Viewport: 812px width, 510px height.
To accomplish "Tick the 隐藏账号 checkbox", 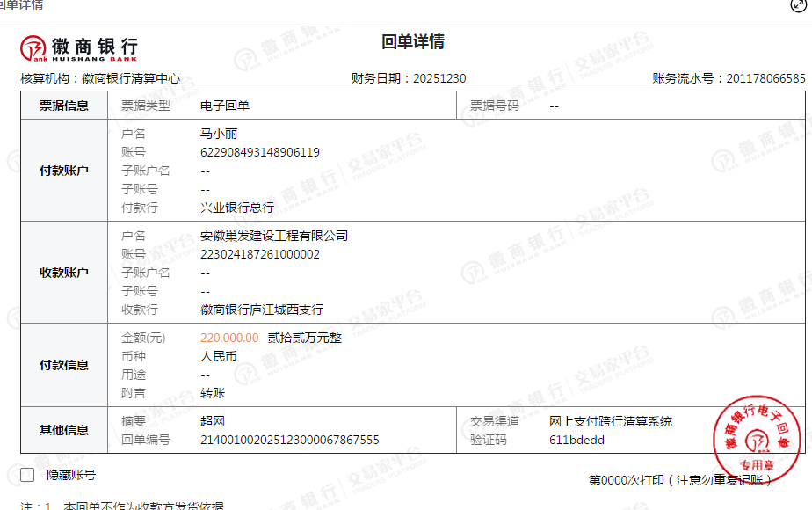I will (x=27, y=475).
